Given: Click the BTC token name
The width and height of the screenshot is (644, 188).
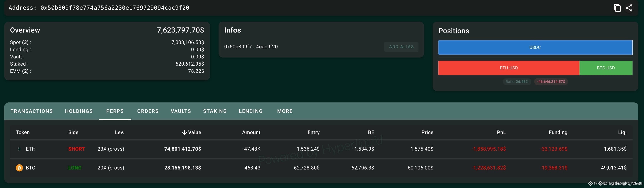Looking at the screenshot, I should 30,168.
